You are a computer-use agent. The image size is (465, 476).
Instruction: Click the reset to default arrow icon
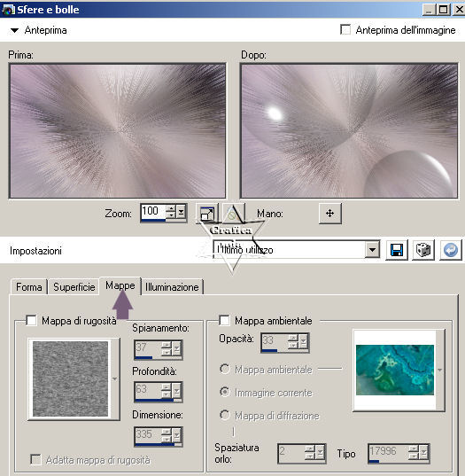pyautogui.click(x=451, y=250)
